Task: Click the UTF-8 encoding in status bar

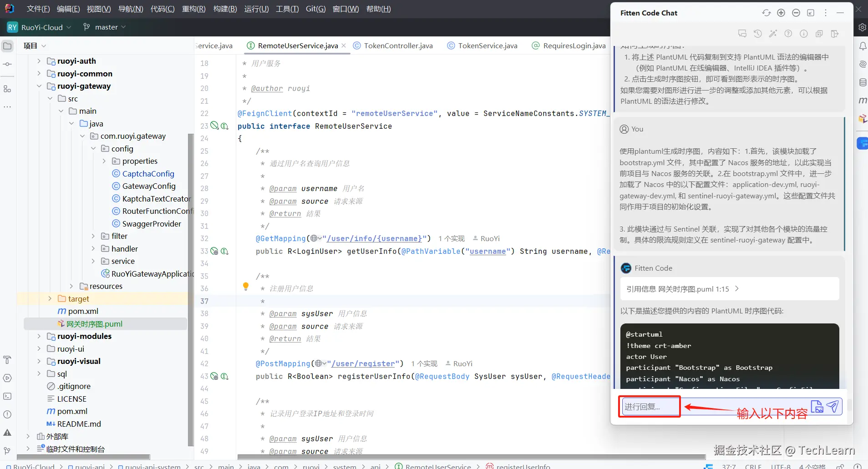Action: coord(781,466)
